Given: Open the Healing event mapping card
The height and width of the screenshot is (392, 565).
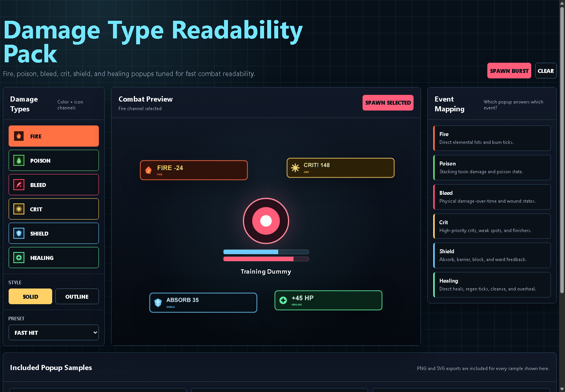Looking at the screenshot, I should pyautogui.click(x=492, y=285).
